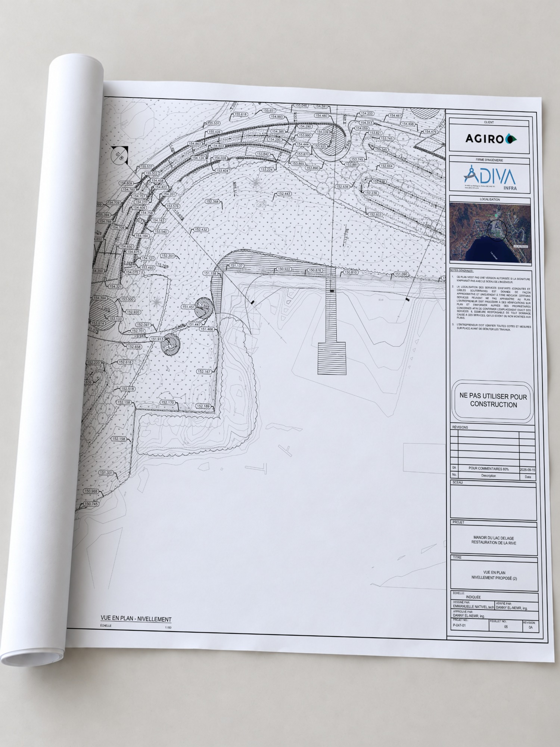Select the elevation label 152.170
The width and height of the screenshot is (560, 747).
[167, 403]
